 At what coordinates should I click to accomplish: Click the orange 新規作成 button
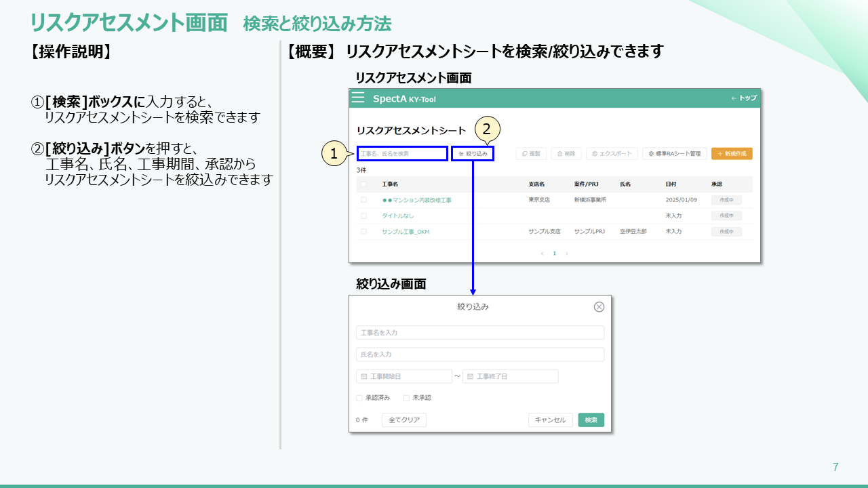pos(732,154)
